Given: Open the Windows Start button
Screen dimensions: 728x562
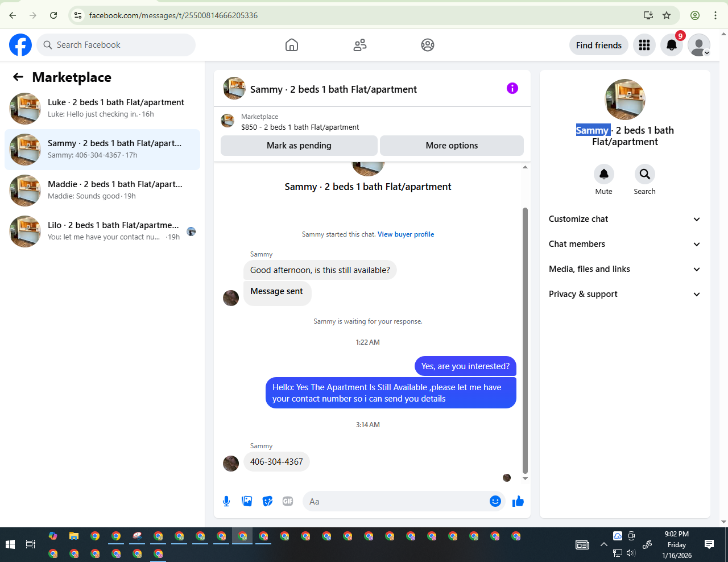Looking at the screenshot, I should (10, 544).
